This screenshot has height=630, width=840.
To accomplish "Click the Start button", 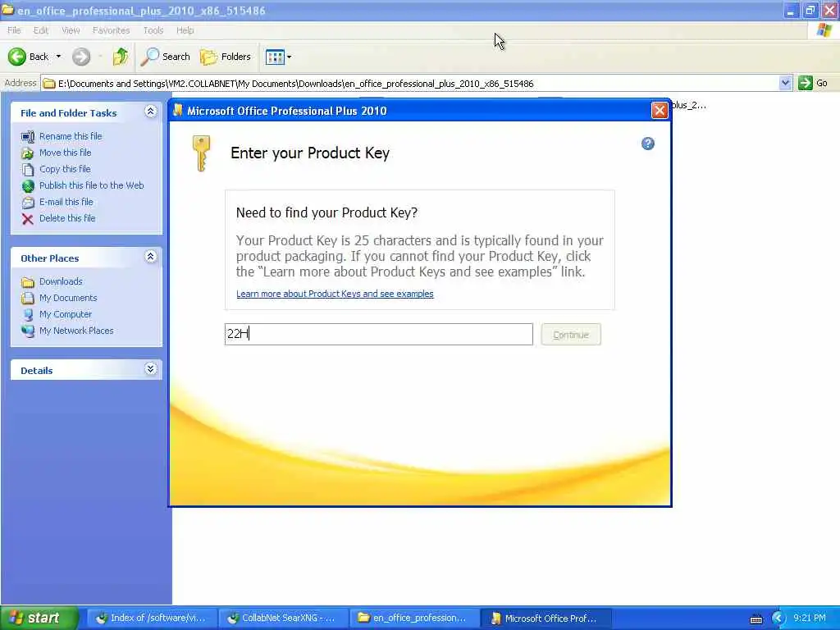I will coord(39,618).
